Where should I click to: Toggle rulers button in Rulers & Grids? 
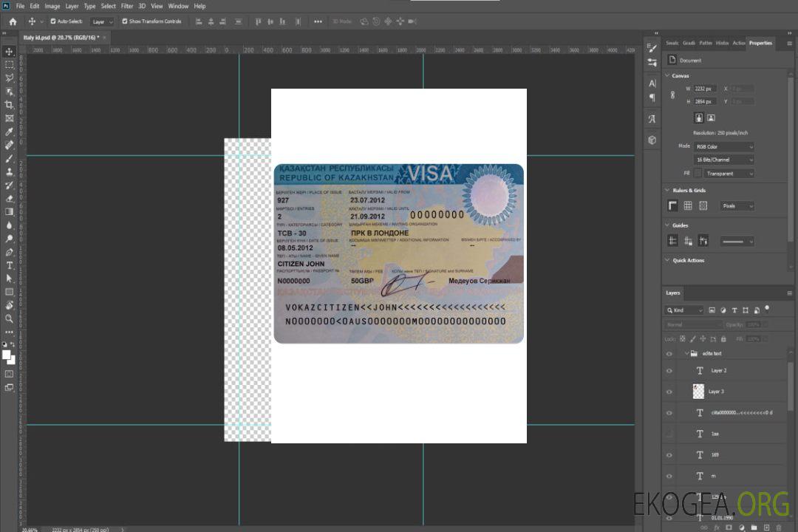coord(672,205)
